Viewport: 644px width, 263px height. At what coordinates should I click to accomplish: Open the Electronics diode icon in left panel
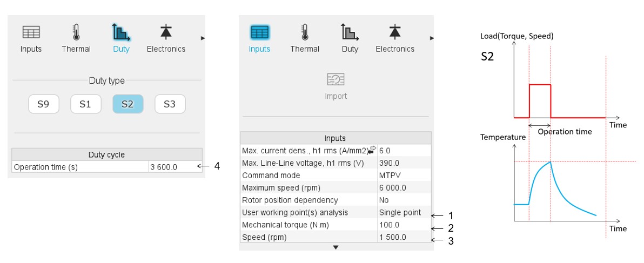pos(166,32)
